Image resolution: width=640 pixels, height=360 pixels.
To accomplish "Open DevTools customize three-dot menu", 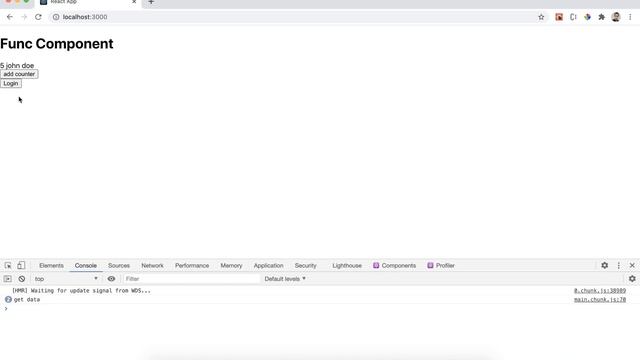I will coord(619,265).
